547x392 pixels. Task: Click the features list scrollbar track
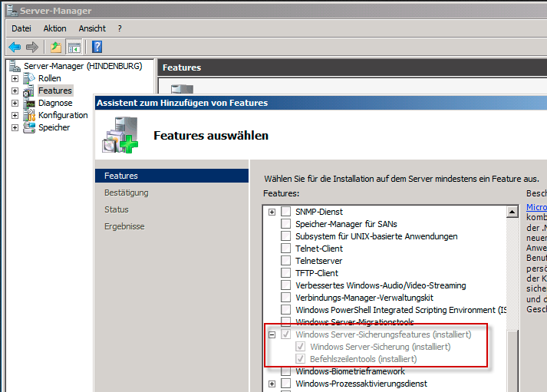(512, 272)
